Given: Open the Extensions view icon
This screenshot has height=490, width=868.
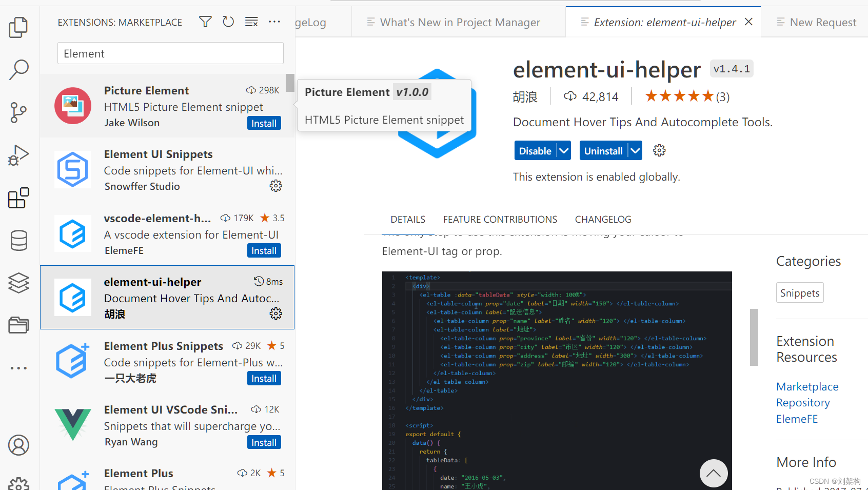Looking at the screenshot, I should click(18, 198).
